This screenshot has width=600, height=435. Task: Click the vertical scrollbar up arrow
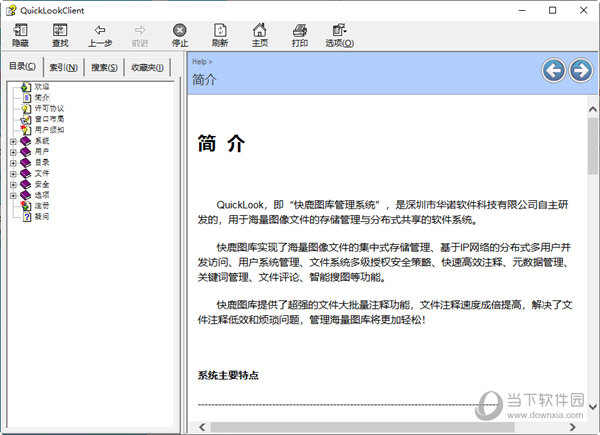(593, 109)
